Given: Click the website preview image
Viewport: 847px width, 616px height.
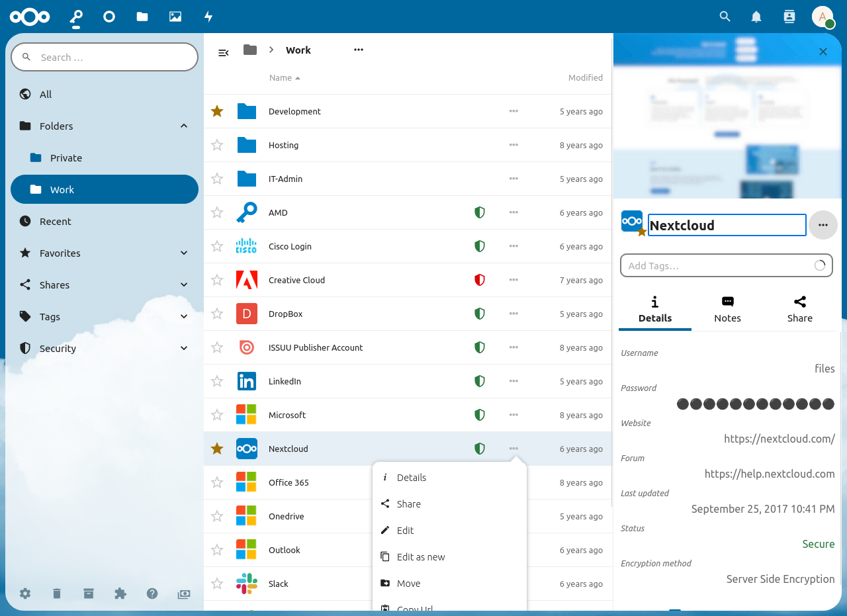Looking at the screenshot, I should pyautogui.click(x=727, y=116).
